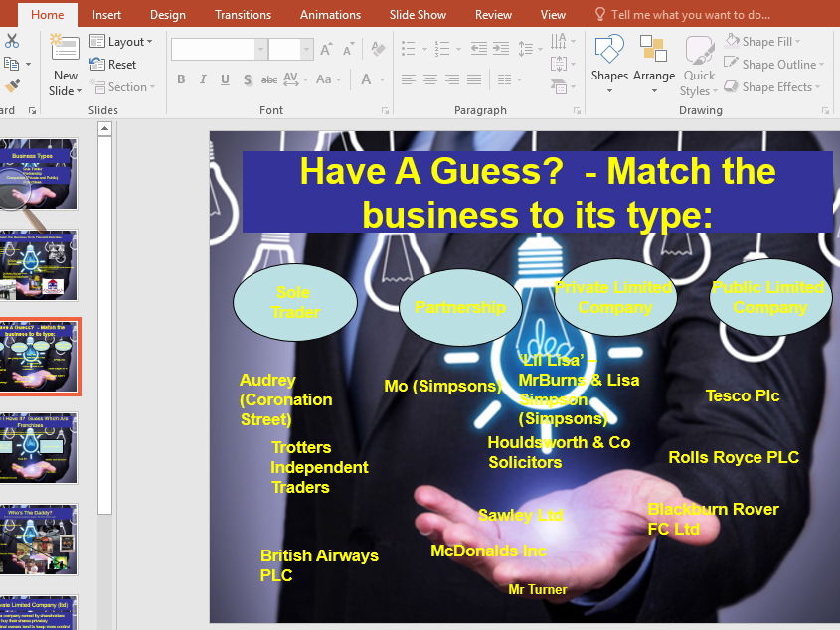
Task: Click the Reset slide button
Action: click(x=113, y=65)
